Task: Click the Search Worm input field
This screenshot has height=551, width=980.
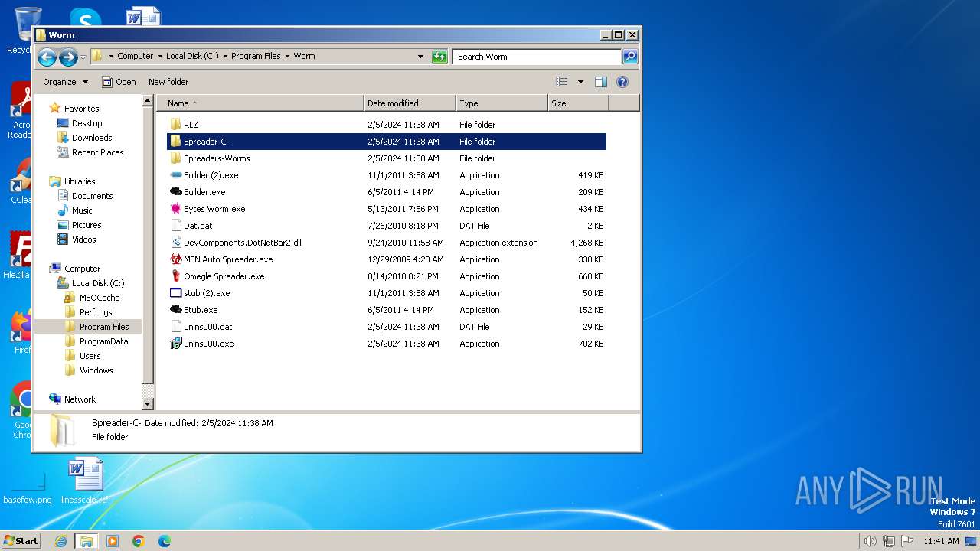Action: click(537, 57)
